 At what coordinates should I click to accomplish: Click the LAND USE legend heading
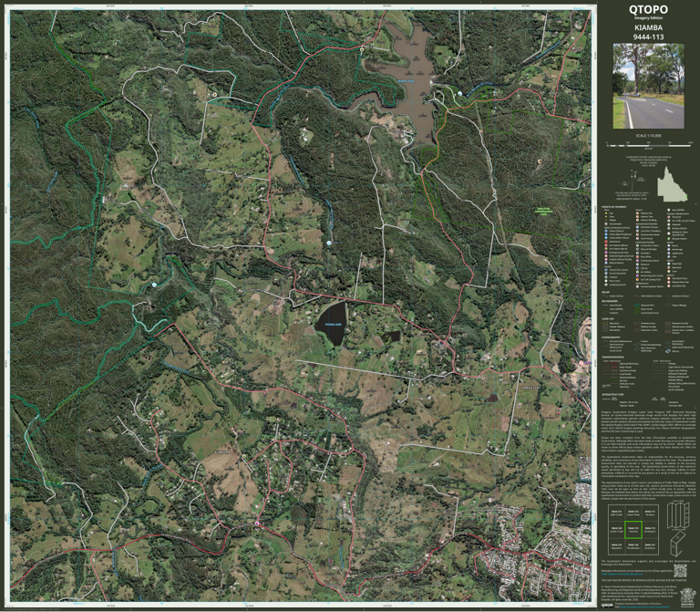[x=608, y=319]
